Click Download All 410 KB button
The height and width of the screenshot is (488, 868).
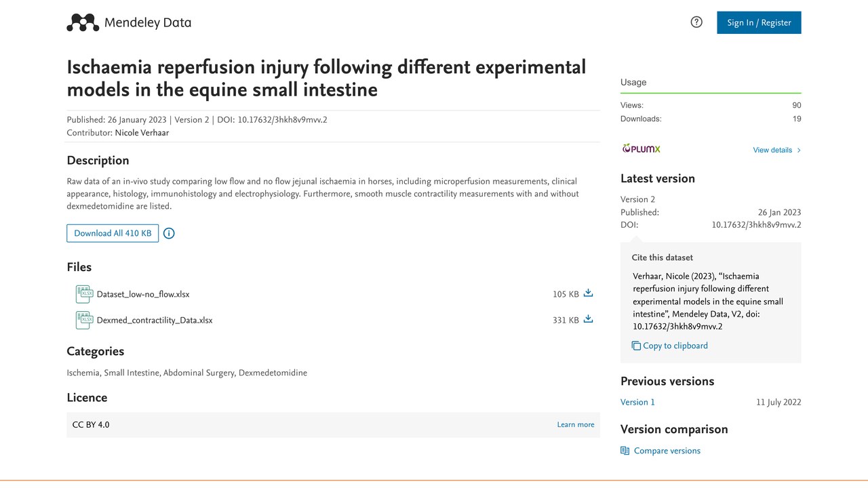[x=113, y=233]
